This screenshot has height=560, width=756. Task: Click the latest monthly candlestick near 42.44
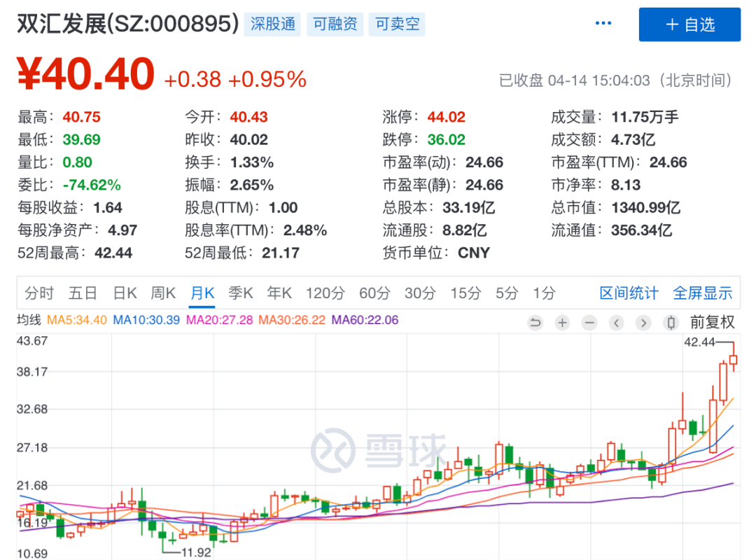tap(734, 359)
